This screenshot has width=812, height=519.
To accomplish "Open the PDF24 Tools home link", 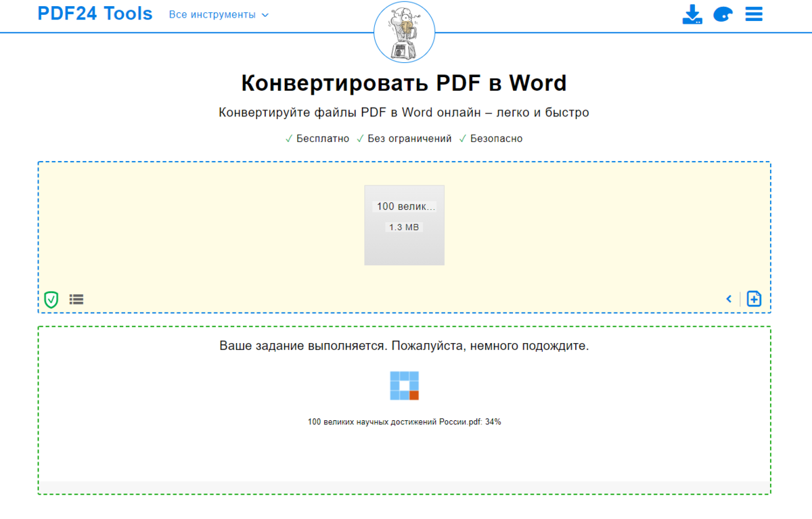I will [95, 13].
